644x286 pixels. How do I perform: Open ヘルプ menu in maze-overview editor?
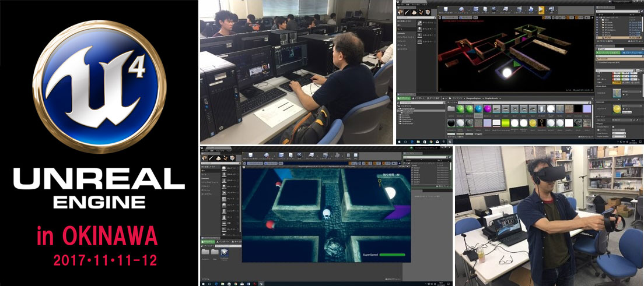pos(424,5)
